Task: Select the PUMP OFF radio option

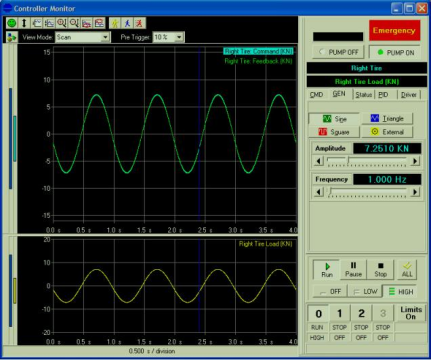Action: pyautogui.click(x=339, y=52)
